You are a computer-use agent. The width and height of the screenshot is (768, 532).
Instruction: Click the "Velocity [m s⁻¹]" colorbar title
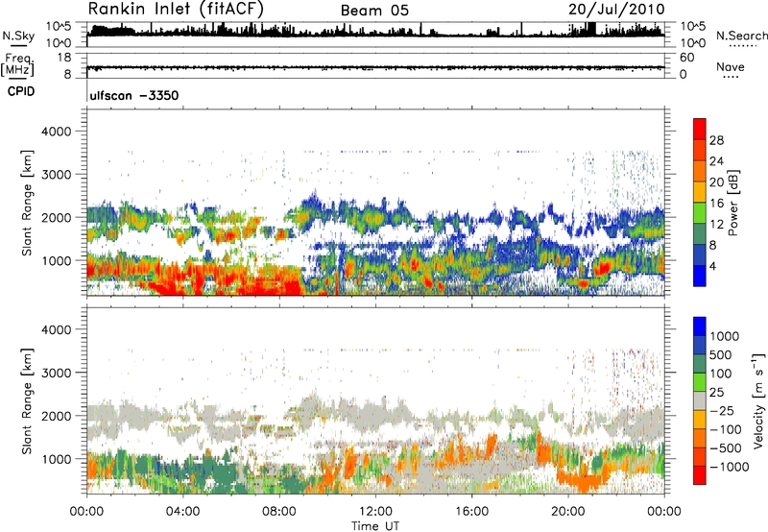[x=758, y=400]
